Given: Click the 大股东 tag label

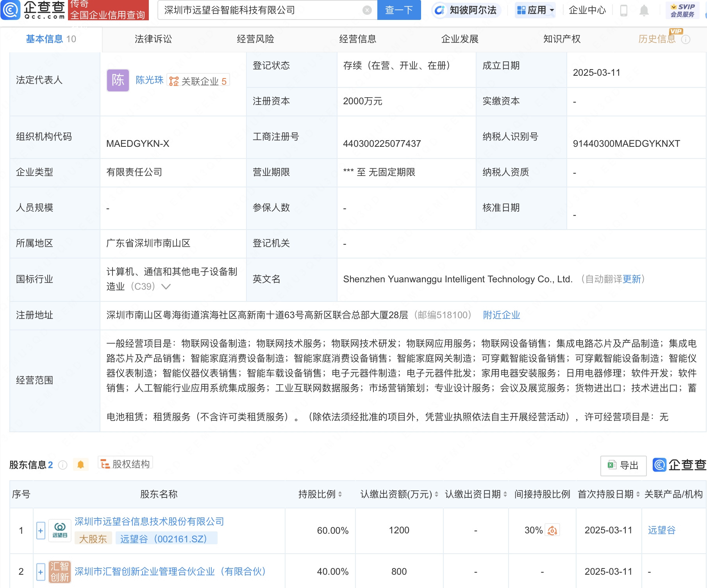Looking at the screenshot, I should click(x=93, y=539).
